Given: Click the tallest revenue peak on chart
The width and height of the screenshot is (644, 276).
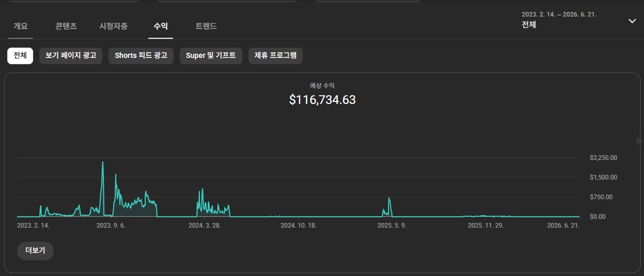Looking at the screenshot, I should point(103,163).
